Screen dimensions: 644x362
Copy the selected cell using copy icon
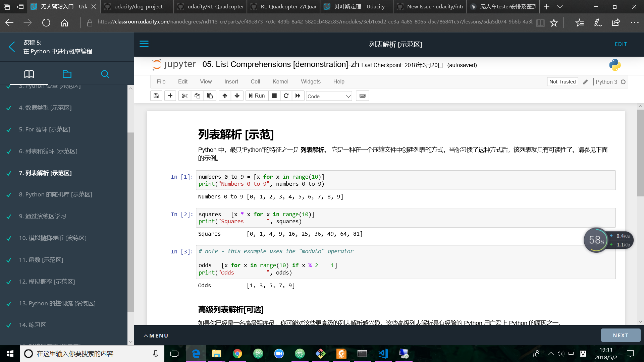(x=197, y=96)
